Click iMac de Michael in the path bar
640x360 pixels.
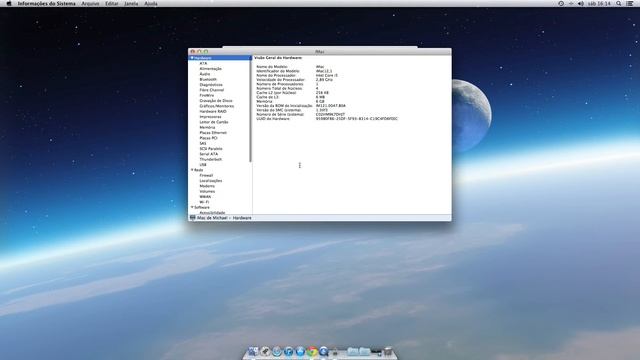point(212,218)
